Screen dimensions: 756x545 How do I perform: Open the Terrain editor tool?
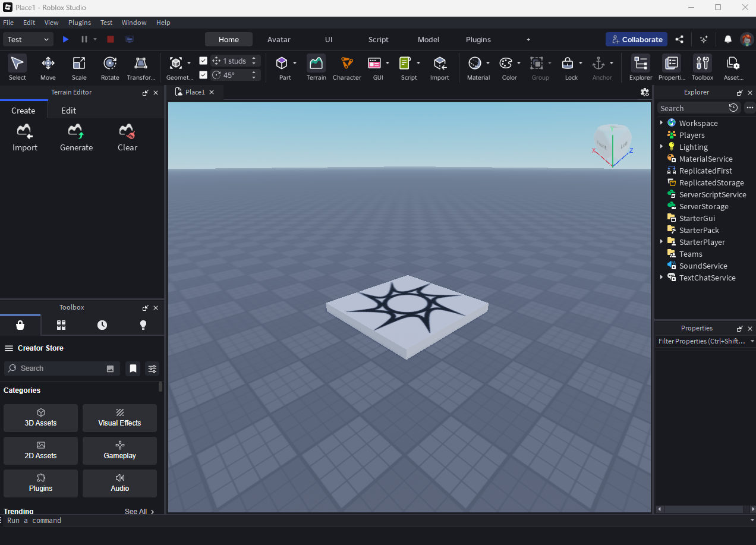(316, 68)
